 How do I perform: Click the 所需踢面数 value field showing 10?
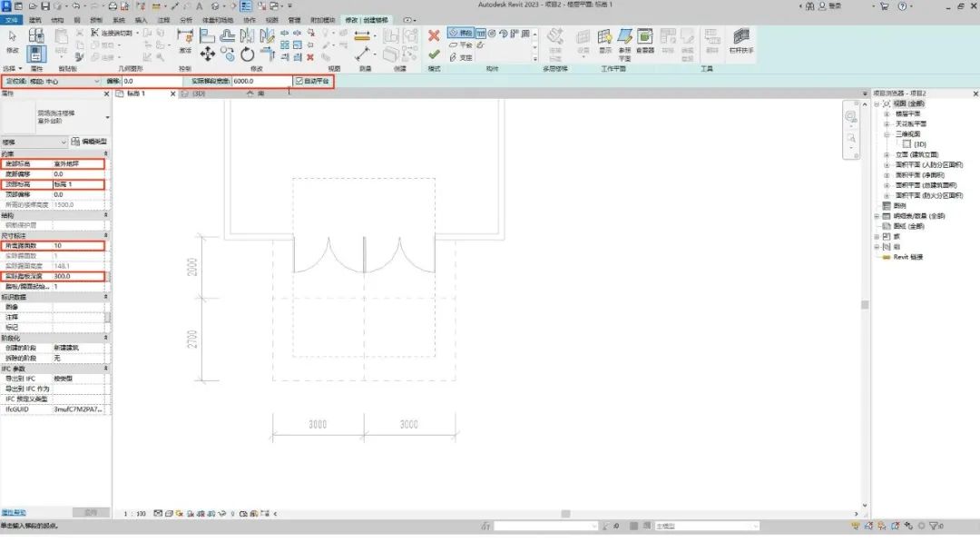[x=79, y=246]
